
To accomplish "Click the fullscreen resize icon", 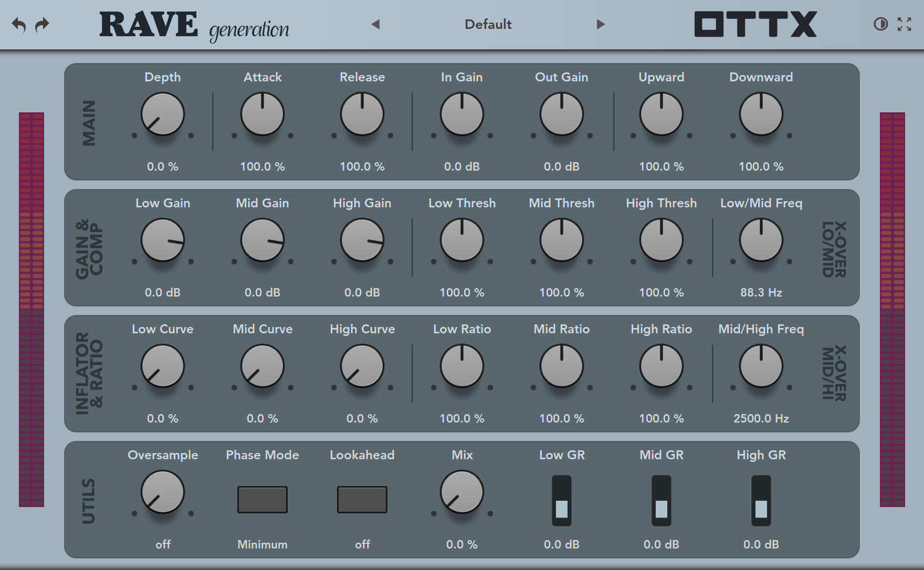I will tap(904, 24).
